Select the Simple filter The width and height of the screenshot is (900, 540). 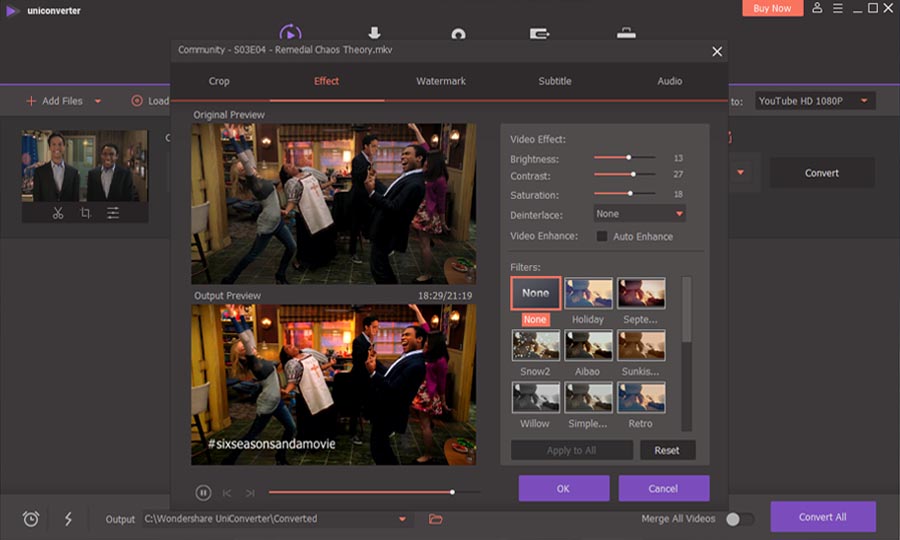tap(588, 397)
